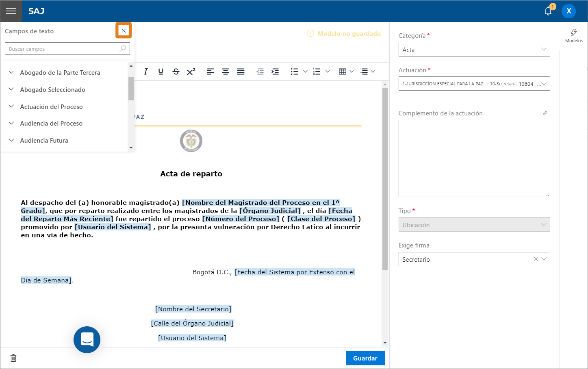Screen dimensions: 588x369
Task: Insert a bulleted list
Action: click(295, 72)
